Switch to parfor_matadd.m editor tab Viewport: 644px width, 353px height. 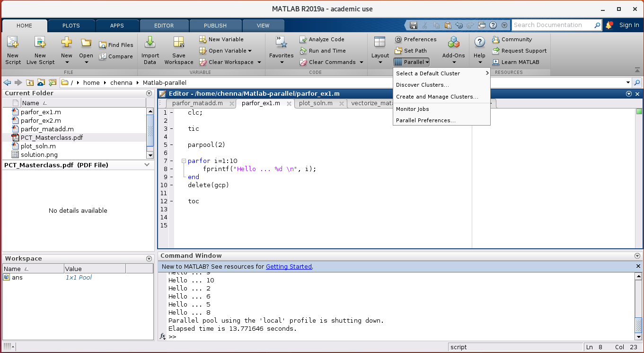pyautogui.click(x=197, y=103)
